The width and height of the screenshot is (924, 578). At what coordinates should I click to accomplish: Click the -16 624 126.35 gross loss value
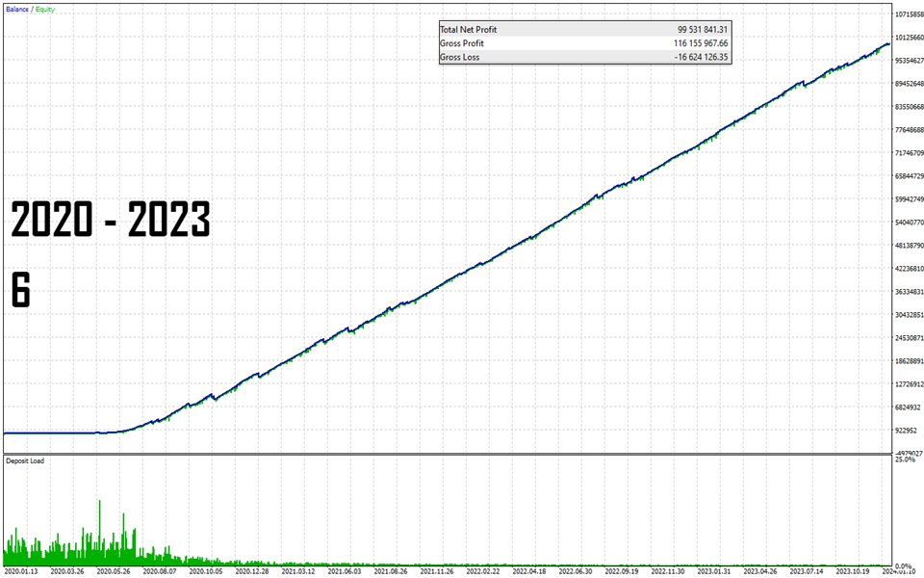702,57
